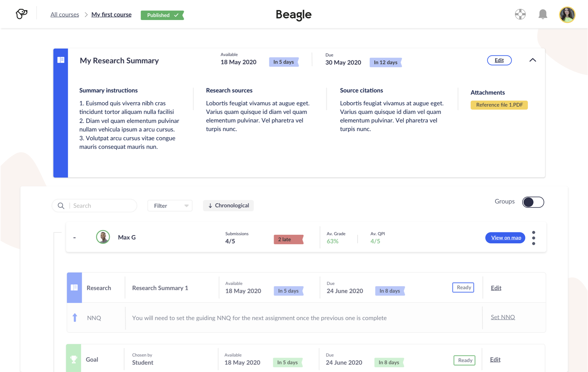
Task: Click the search magnifier icon
Action: tap(61, 206)
